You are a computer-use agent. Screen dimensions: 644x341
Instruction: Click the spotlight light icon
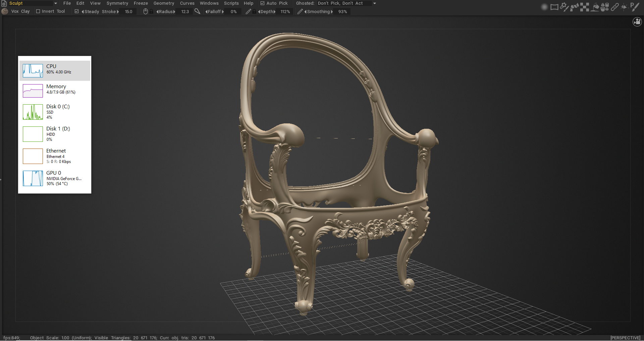point(624,7)
